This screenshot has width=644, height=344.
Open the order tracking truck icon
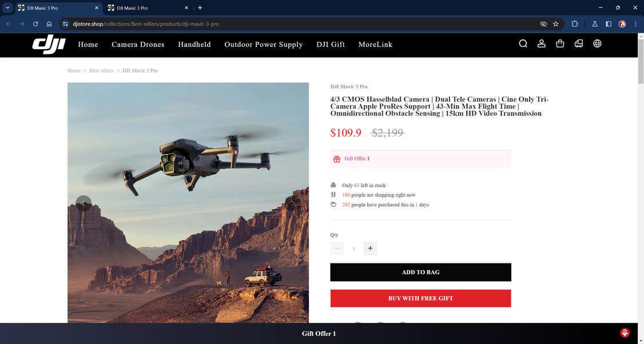[579, 43]
